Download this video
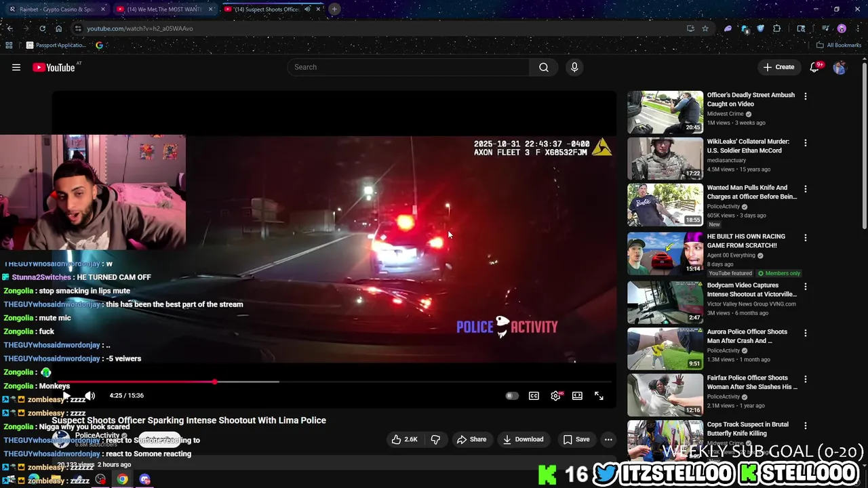This screenshot has width=868, height=488. [x=523, y=439]
